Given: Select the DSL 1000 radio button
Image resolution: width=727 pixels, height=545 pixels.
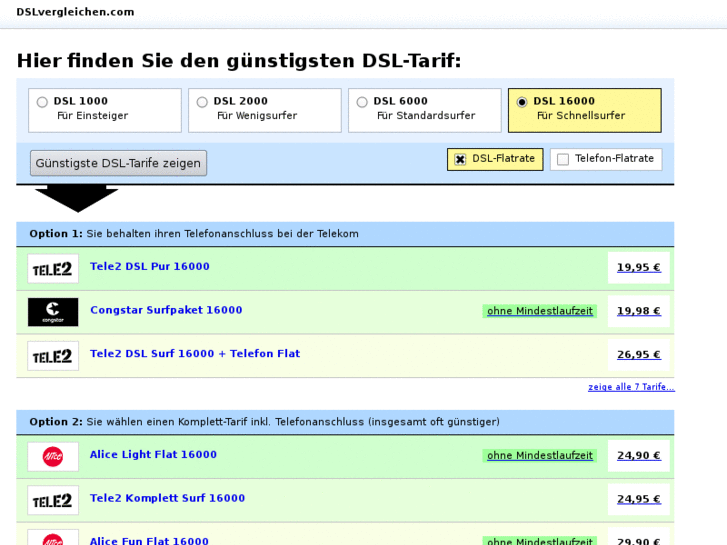Looking at the screenshot, I should coord(42,102).
